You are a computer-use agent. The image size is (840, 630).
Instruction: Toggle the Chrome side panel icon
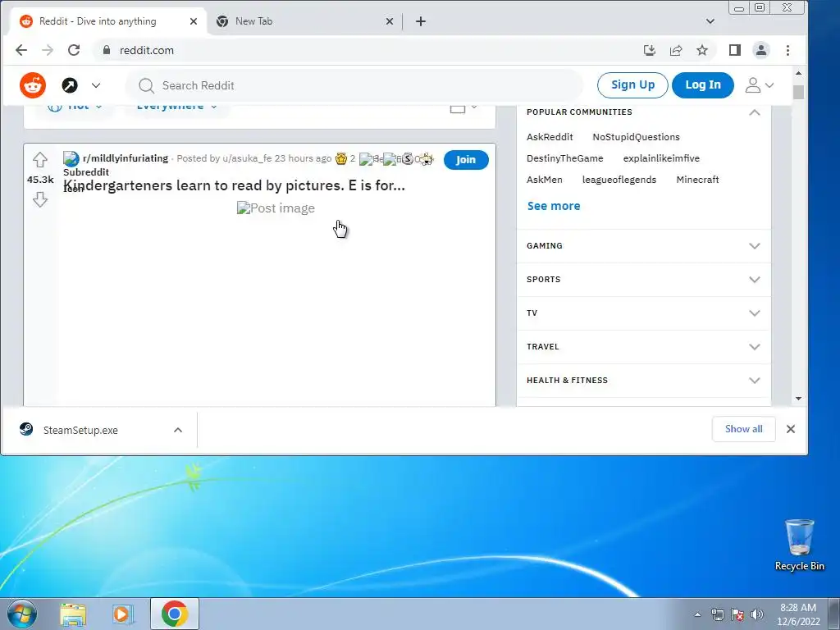pos(734,50)
